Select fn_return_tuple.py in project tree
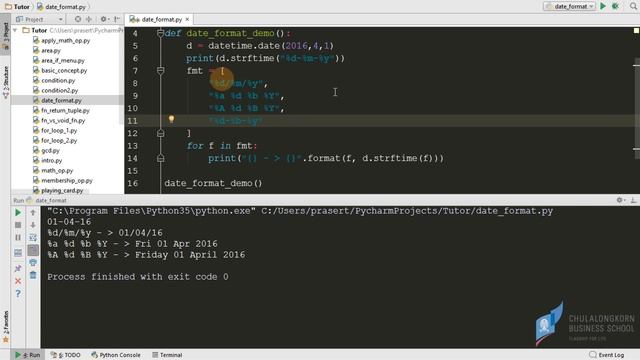This screenshot has width=640, height=360. click(x=61, y=110)
